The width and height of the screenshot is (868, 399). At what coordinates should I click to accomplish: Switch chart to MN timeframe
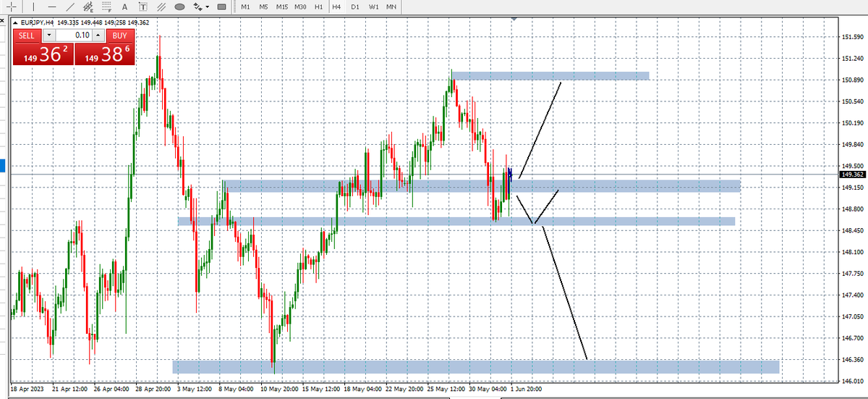pyautogui.click(x=391, y=7)
